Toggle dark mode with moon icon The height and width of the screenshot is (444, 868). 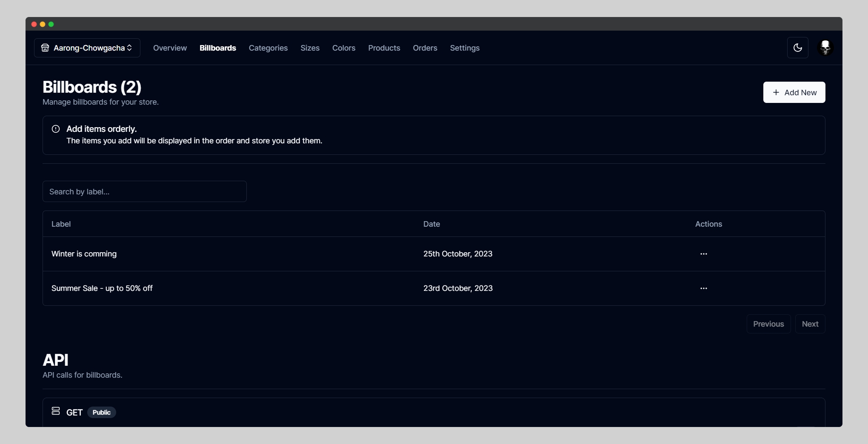click(797, 48)
